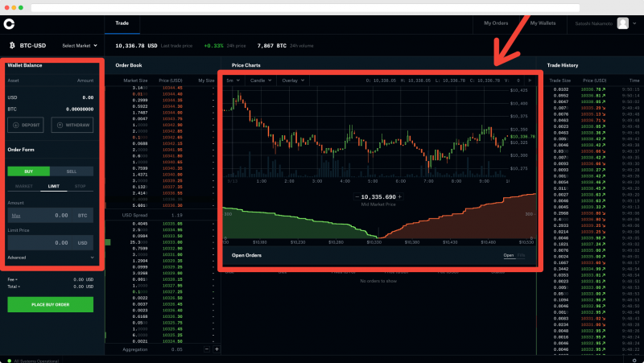This screenshot has width=644, height=363.
Task: Open the account menu chevron beside avatar
Action: [x=634, y=23]
